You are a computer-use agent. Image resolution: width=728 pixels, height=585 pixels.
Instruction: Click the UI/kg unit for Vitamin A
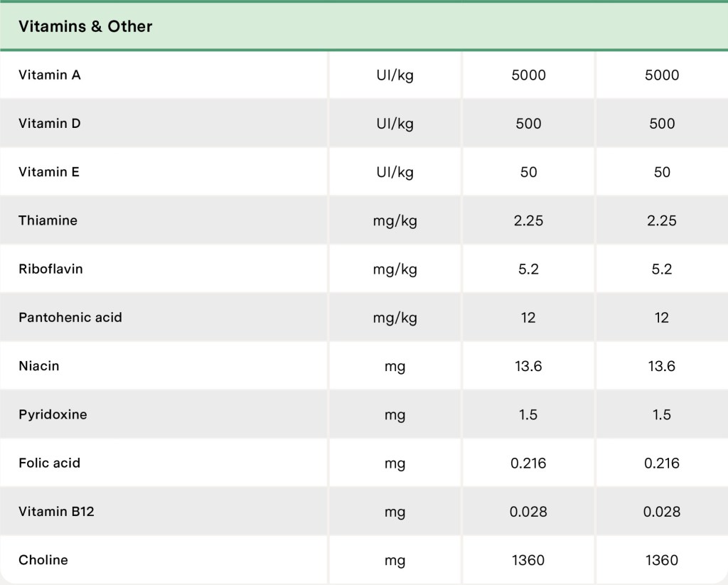pyautogui.click(x=395, y=75)
